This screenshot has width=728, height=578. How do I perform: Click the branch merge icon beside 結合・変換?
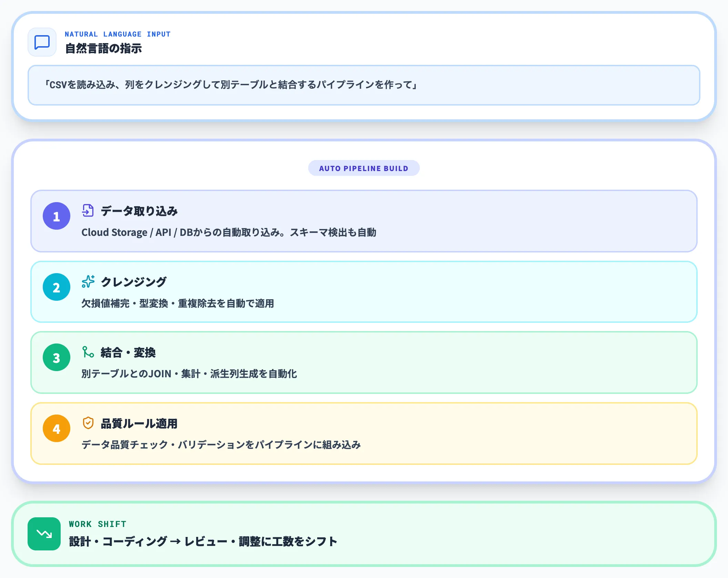click(88, 352)
